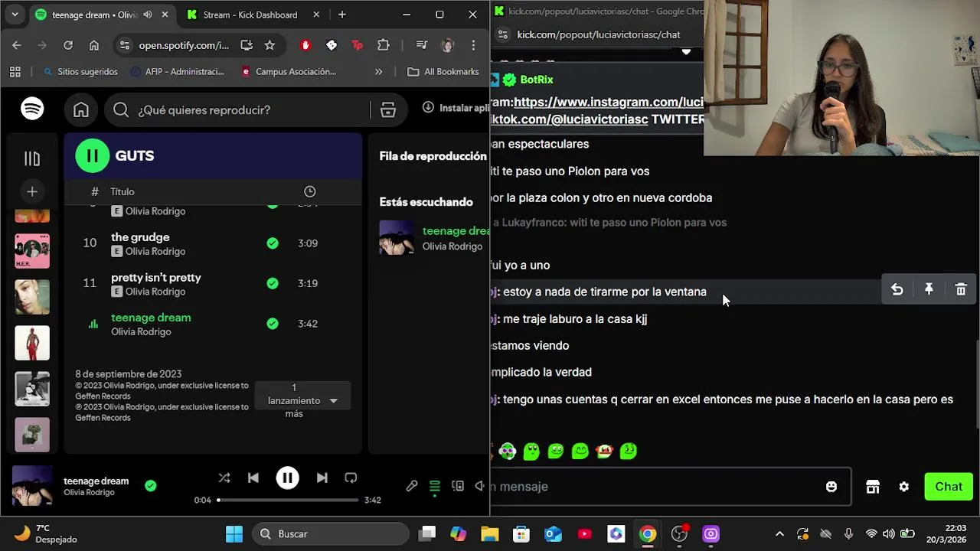Reload the Spotify page

(x=68, y=45)
